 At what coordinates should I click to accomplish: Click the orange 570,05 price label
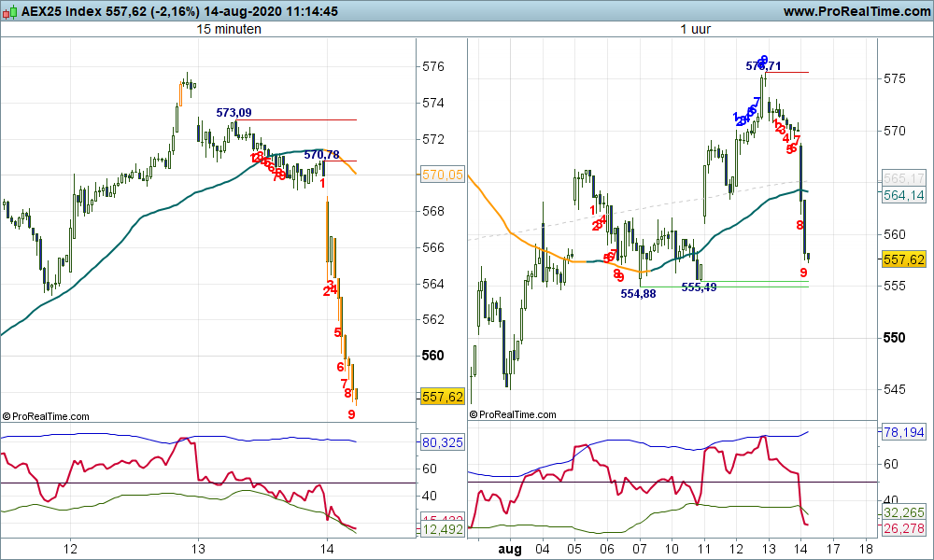click(442, 175)
